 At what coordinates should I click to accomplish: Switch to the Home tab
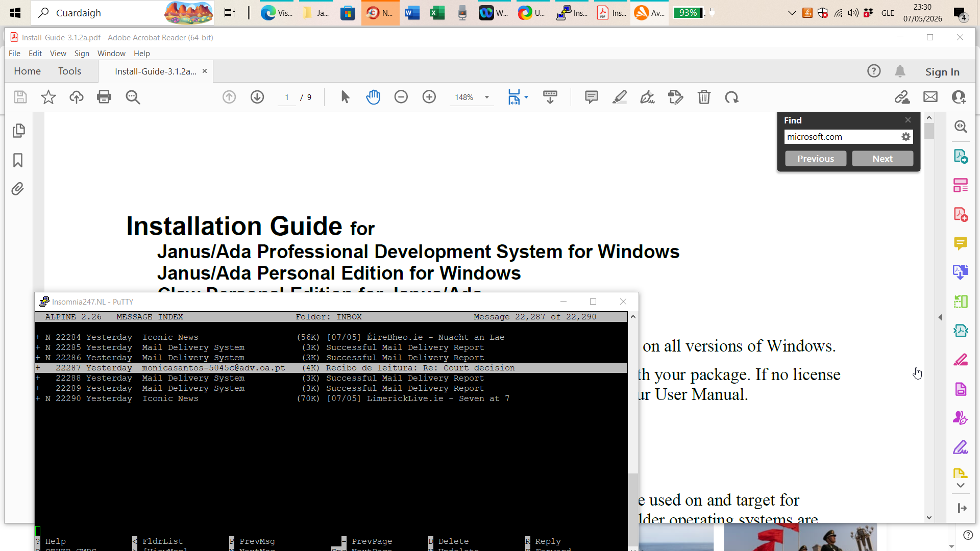(x=28, y=71)
